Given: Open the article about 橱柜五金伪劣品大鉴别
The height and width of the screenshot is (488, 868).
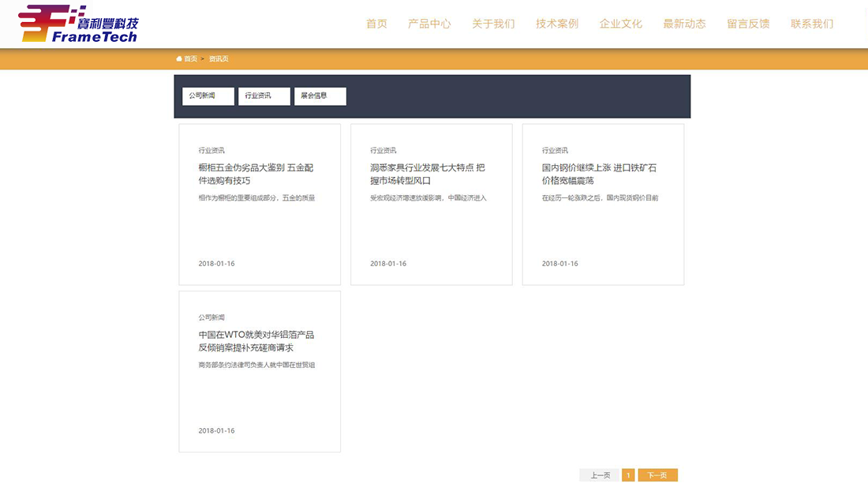Looking at the screenshot, I should pos(256,175).
